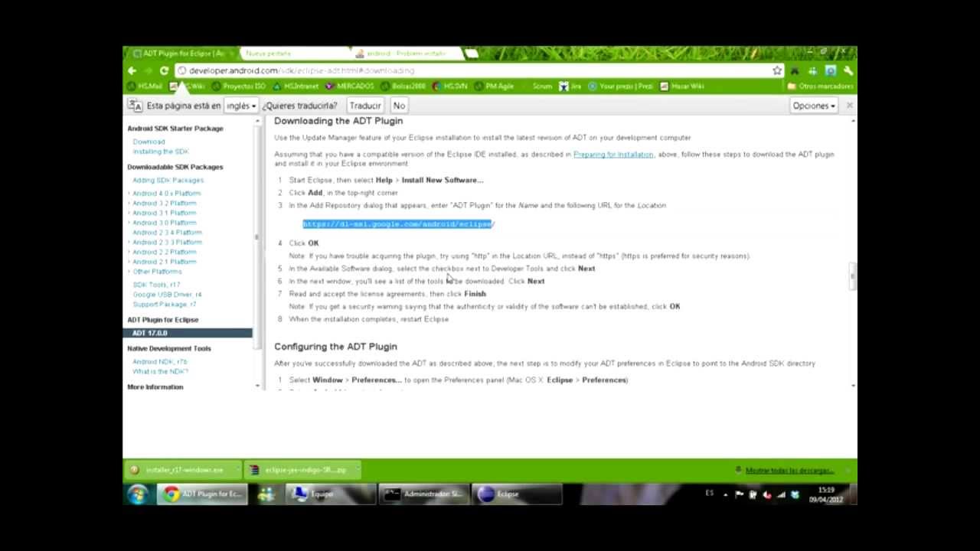980x551 pixels.
Task: Close the translation bar with the X
Action: (x=849, y=106)
